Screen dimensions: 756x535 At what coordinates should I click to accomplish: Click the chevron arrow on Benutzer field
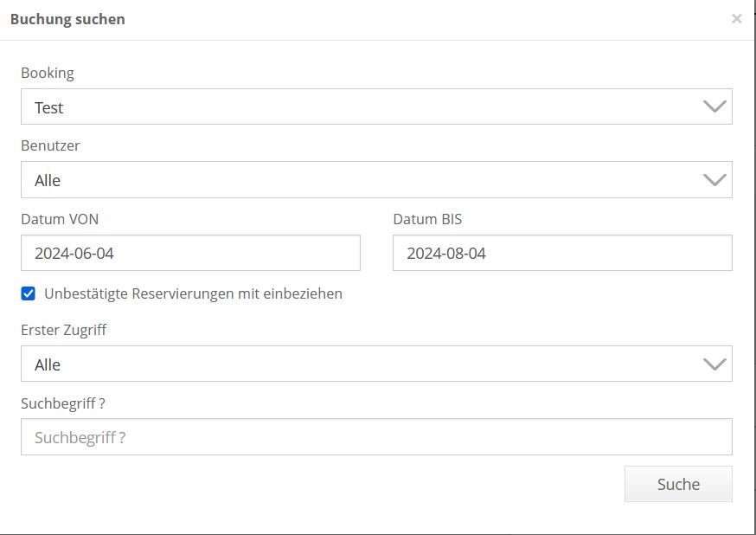tap(714, 180)
